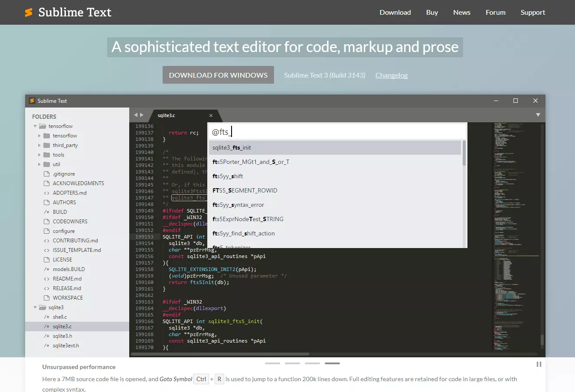Click the folder icon beside third_party
This screenshot has width=575, height=392.
[x=47, y=145]
